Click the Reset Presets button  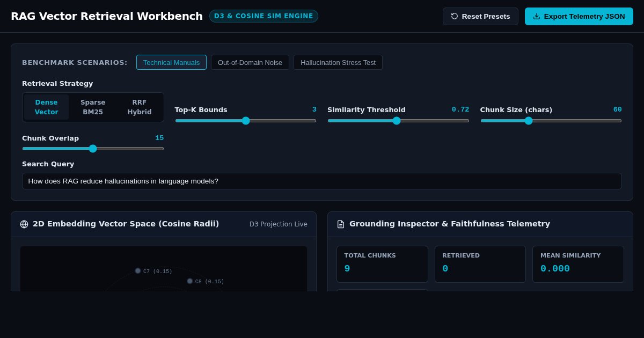point(480,16)
